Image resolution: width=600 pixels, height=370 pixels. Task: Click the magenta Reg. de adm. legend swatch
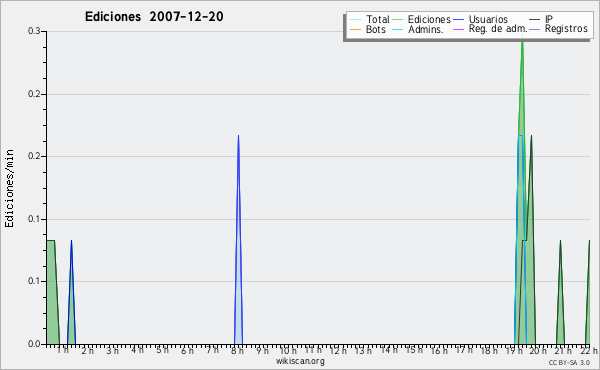coord(458,29)
